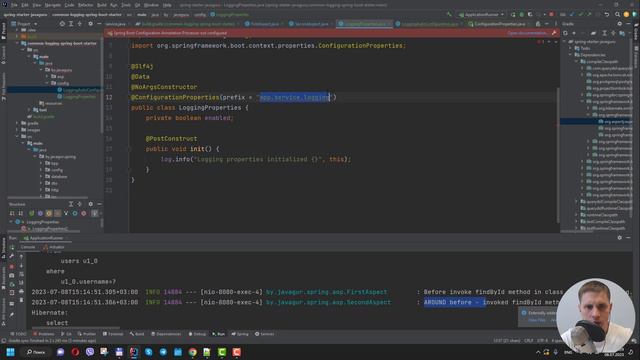Expand runtimeClasspath node in Gradle panel
Screen dimensions: 640x360
577,215
